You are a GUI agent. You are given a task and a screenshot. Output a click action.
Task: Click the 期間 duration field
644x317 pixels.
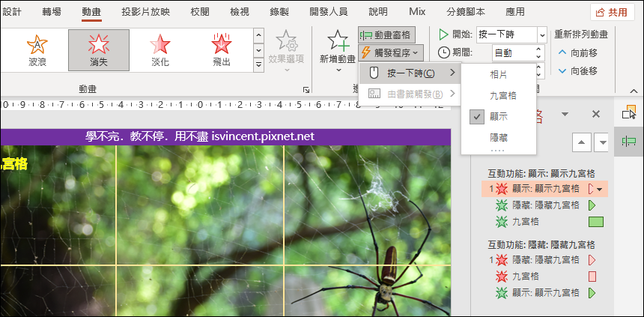tap(514, 52)
